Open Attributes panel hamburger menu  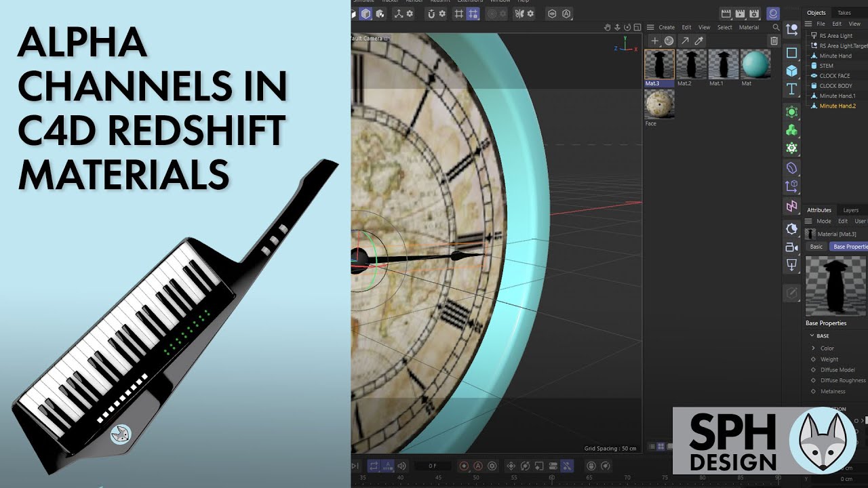pos(808,221)
